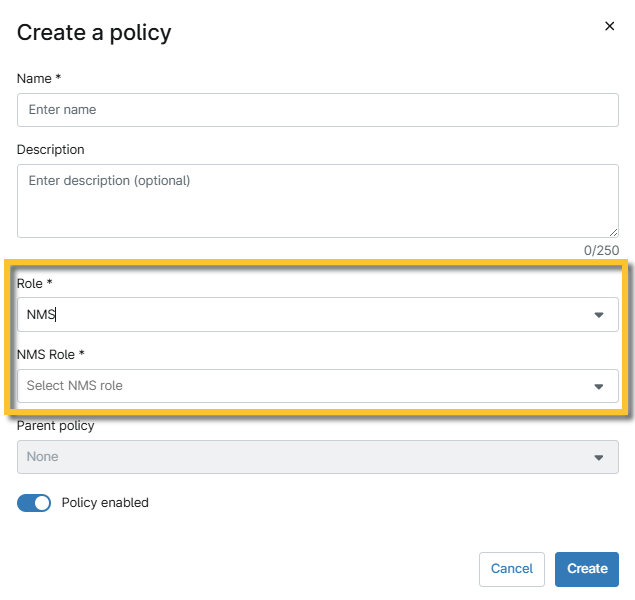Click the Description box resize handle
The height and width of the screenshot is (600, 635).
(613, 232)
